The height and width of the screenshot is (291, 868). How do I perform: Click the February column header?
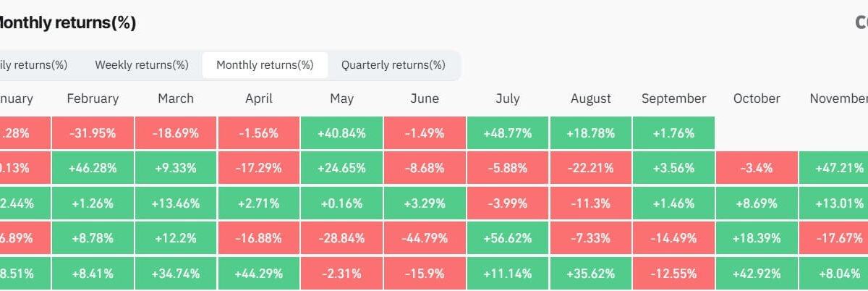coord(93,98)
